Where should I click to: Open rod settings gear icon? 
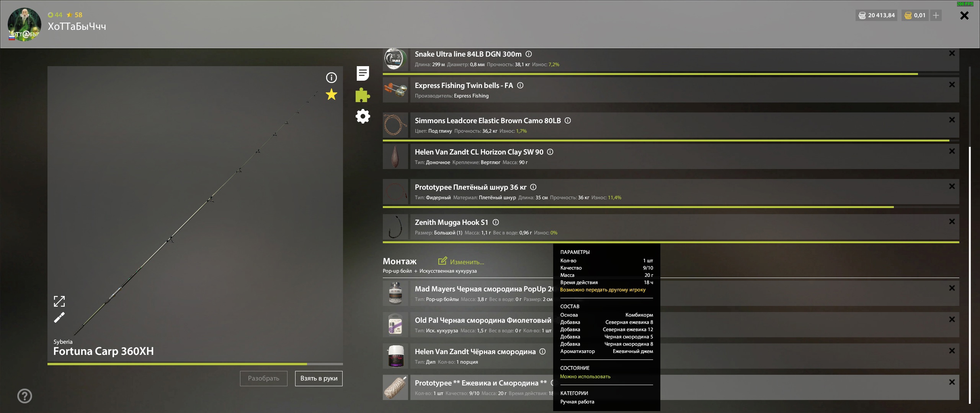[x=363, y=116]
